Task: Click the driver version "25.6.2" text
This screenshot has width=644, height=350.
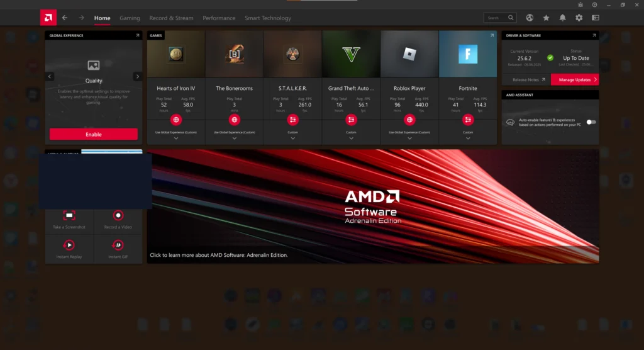Action: pos(525,59)
